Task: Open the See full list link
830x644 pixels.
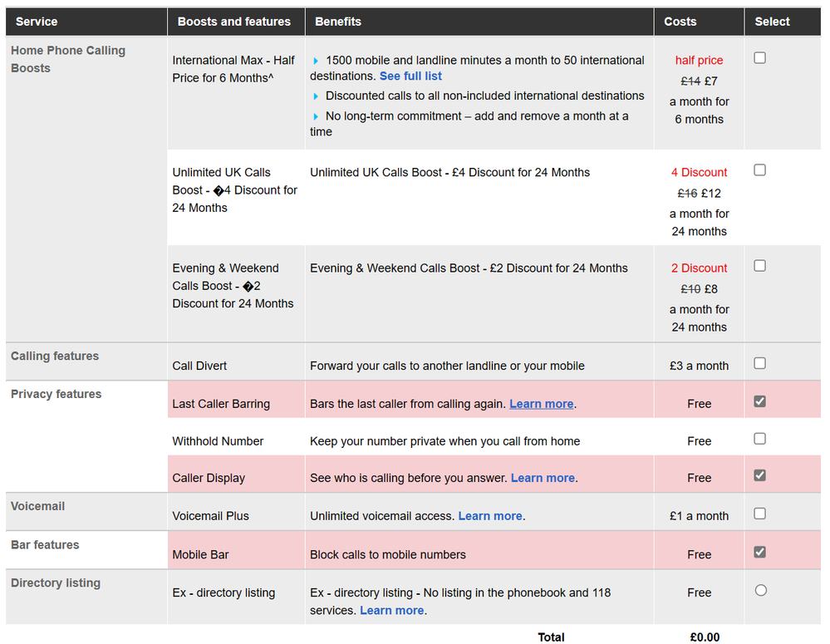Action: click(x=410, y=76)
